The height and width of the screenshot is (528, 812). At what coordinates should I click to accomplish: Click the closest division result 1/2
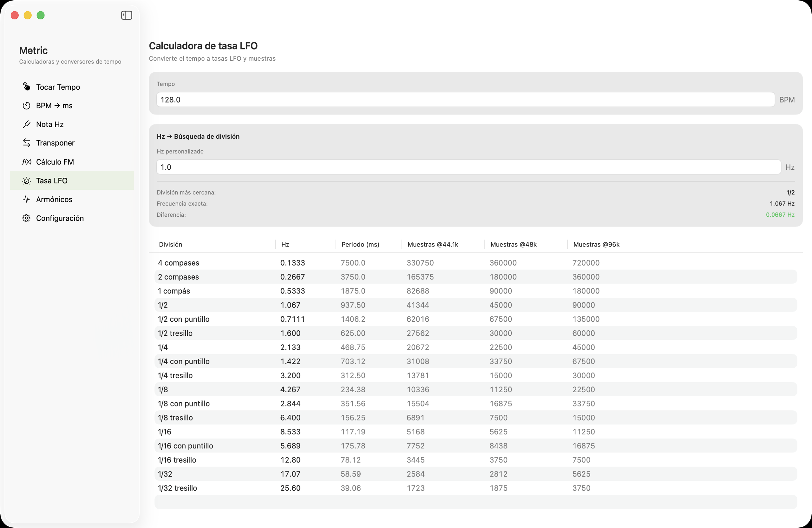[x=790, y=193]
